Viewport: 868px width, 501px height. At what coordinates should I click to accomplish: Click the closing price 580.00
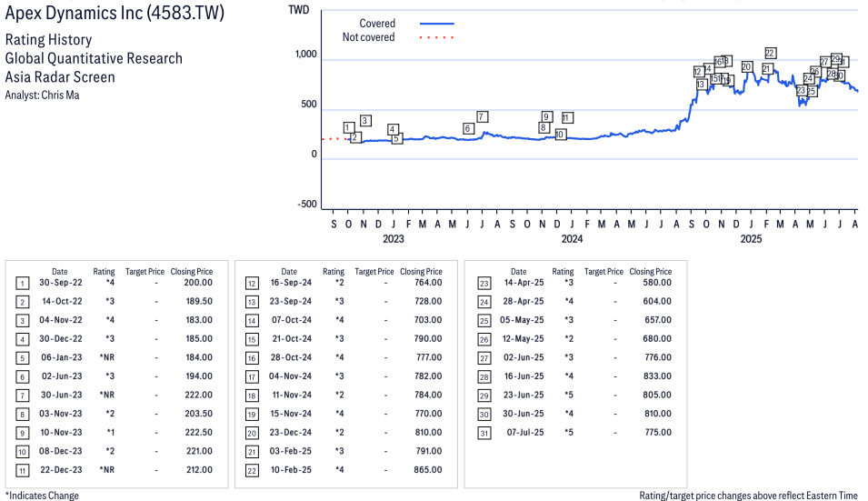coord(658,283)
